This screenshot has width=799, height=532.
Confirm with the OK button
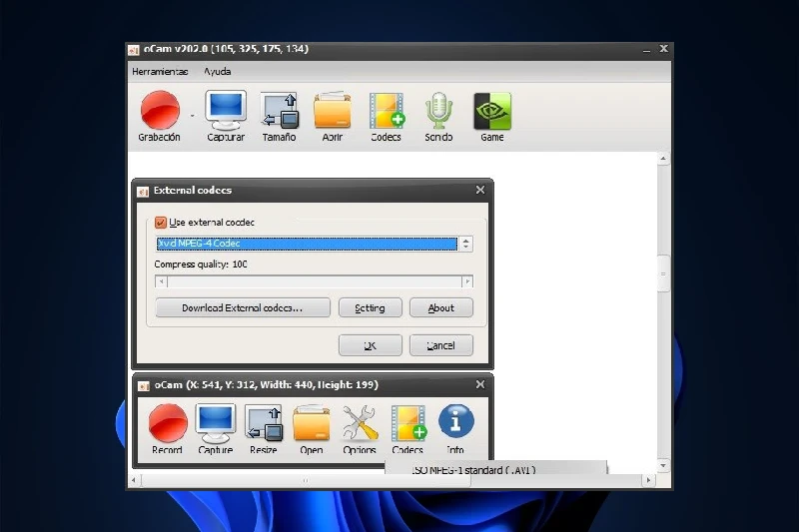(x=370, y=345)
